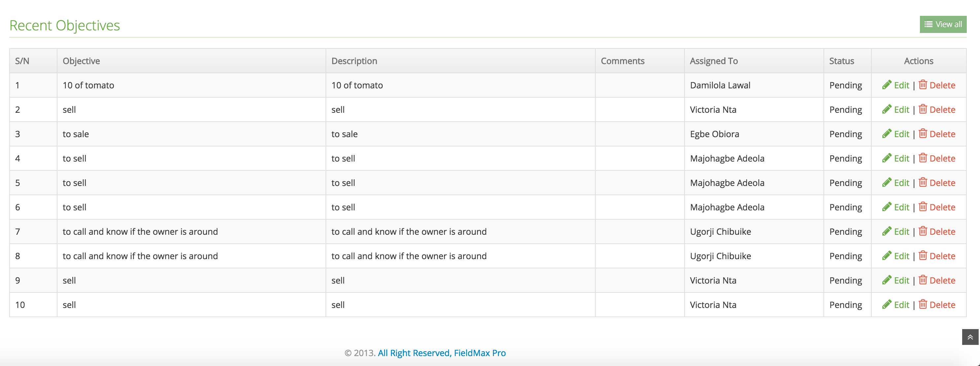Screen dimensions: 980x366
Task: Click pencil icon in row 5
Action: point(887,182)
